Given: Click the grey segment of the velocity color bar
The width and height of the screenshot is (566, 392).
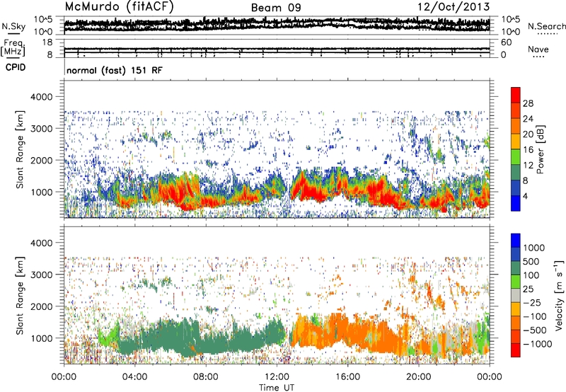Looking at the screenshot, I should [x=516, y=296].
